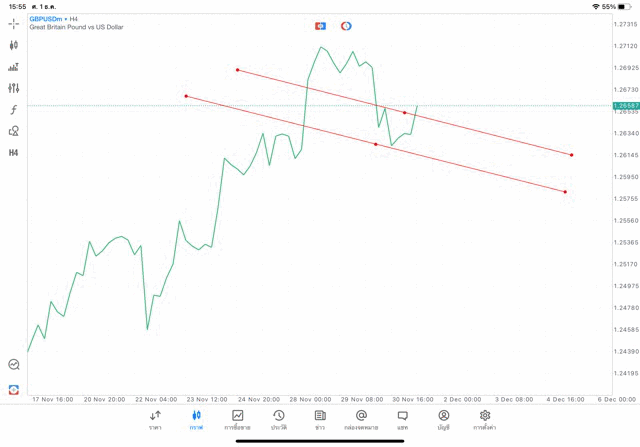The width and height of the screenshot is (640, 447).
Task: Toggle the blue-red one-click trading button
Action: click(x=320, y=26)
